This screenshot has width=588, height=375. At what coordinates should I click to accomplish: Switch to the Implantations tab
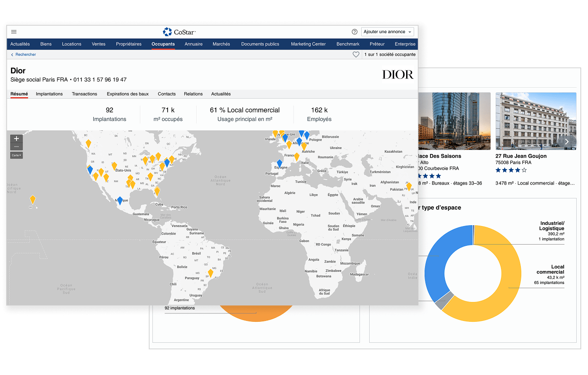pyautogui.click(x=49, y=94)
